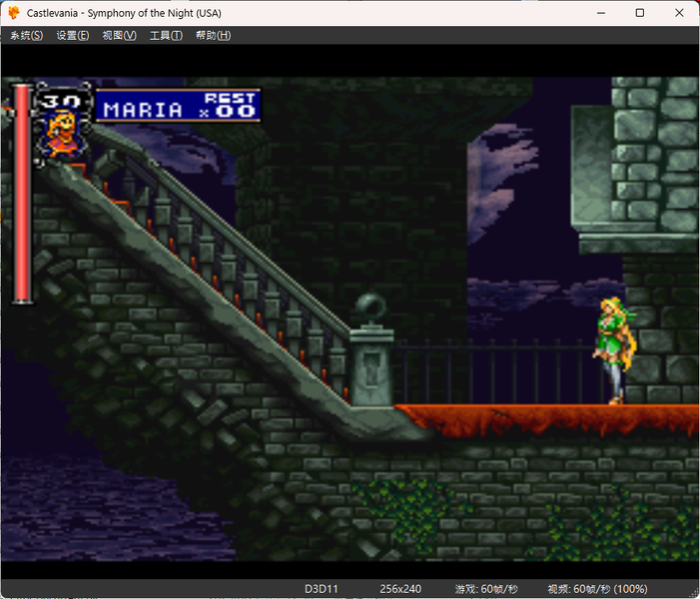Click the 30 hearts counter

click(x=62, y=101)
